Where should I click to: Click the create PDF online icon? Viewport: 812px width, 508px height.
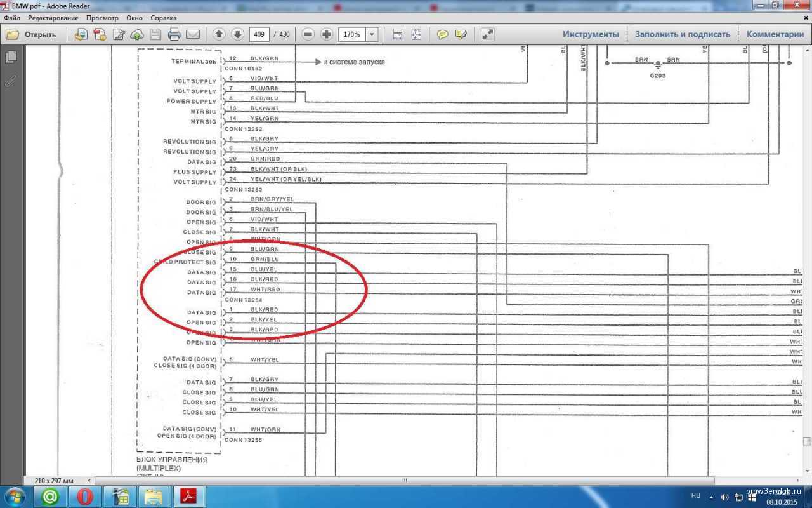click(81, 34)
